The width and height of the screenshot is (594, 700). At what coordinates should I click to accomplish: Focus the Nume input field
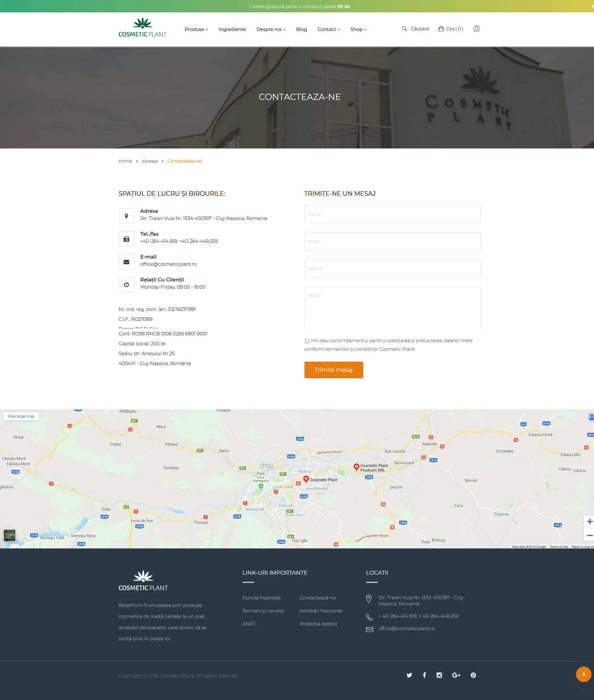click(392, 214)
